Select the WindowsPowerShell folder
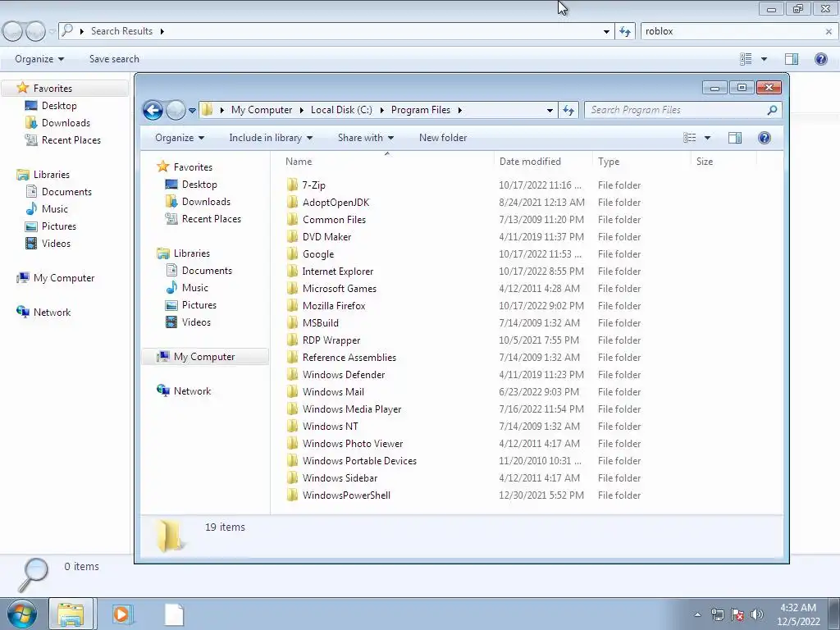840x630 pixels. coord(346,495)
